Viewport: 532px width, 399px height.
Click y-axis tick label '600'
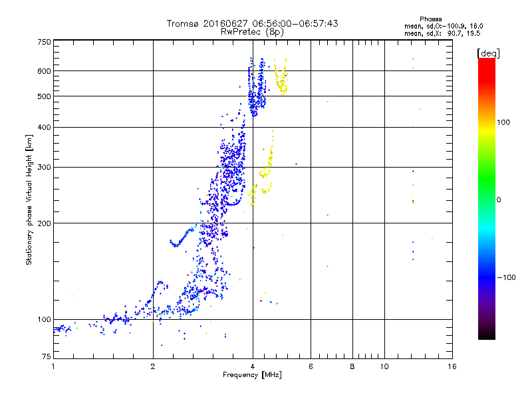coord(45,71)
